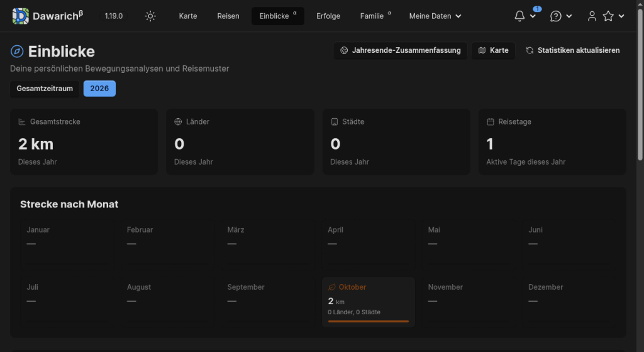Click the August month label

pyautogui.click(x=139, y=287)
